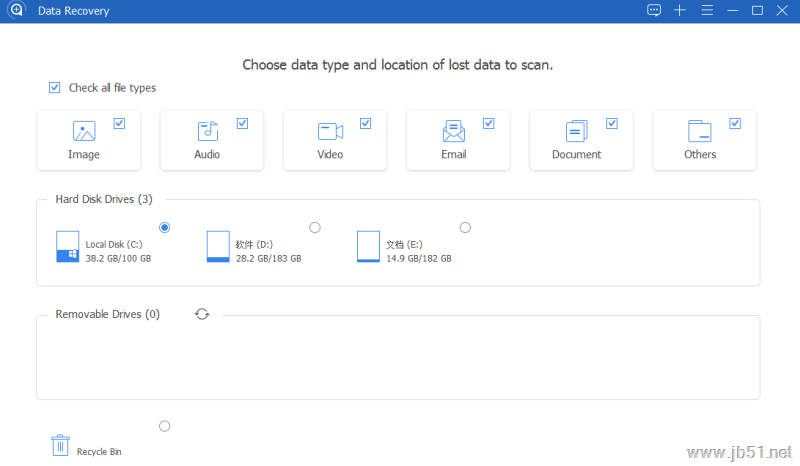Click the Audio label text
This screenshot has height=466, width=800.
[207, 154]
